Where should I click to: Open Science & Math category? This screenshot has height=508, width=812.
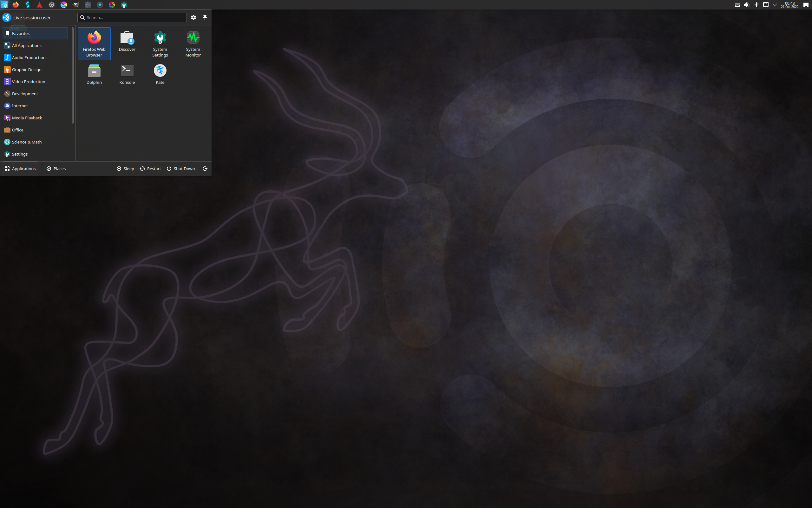35,142
